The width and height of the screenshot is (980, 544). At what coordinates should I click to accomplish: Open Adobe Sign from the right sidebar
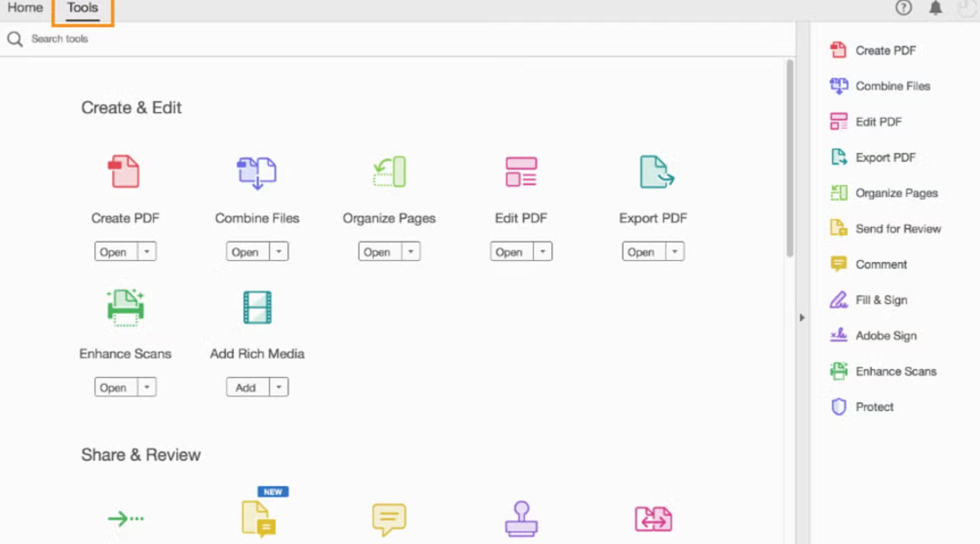pyautogui.click(x=873, y=335)
